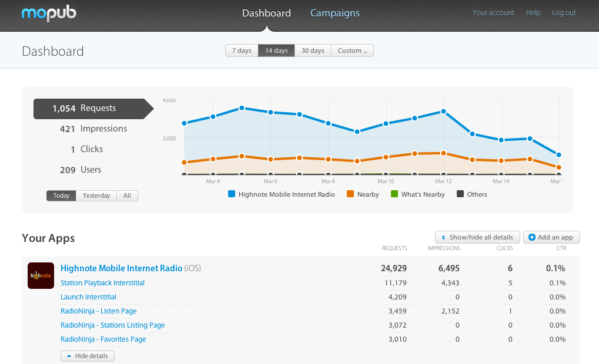Image resolution: width=599 pixels, height=364 pixels.
Task: Select the Today toggle
Action: point(61,196)
